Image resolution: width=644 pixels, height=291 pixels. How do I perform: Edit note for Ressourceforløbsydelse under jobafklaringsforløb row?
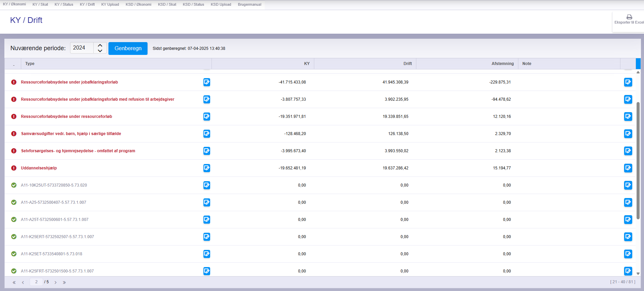pyautogui.click(x=628, y=82)
